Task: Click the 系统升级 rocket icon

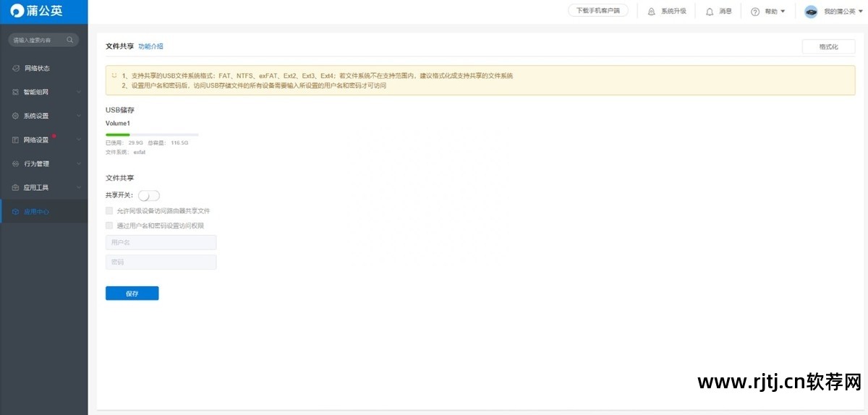Action: 652,12
